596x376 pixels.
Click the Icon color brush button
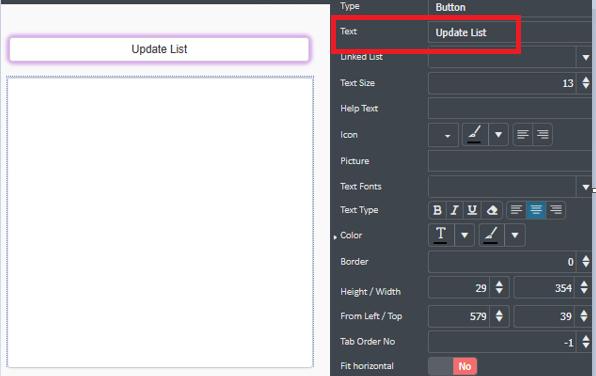tap(474, 135)
